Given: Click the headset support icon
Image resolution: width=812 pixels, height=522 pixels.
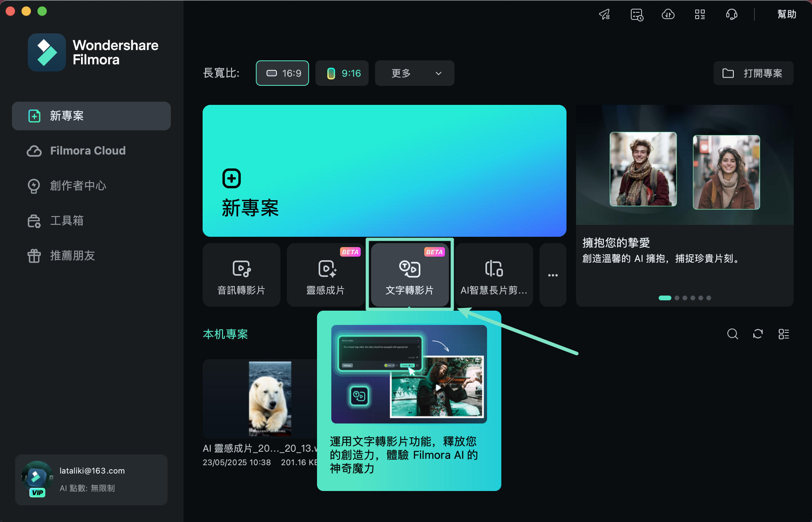Looking at the screenshot, I should point(732,15).
